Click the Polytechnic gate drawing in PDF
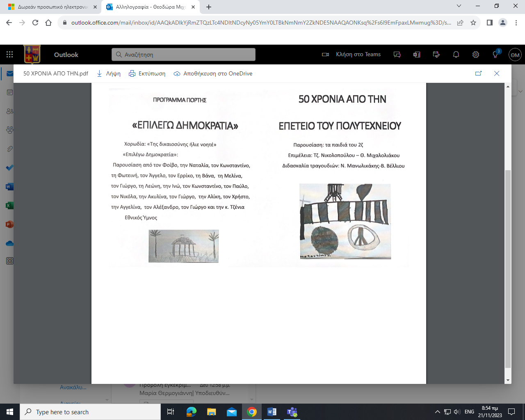 click(x=345, y=221)
